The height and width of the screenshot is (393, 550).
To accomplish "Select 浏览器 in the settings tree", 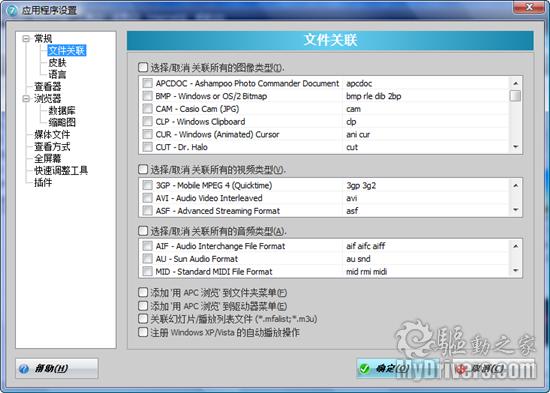I will (x=48, y=99).
